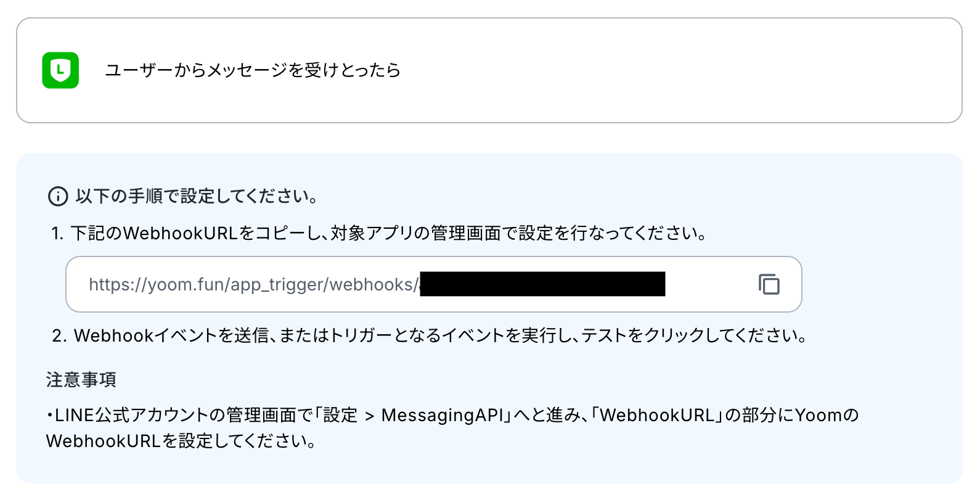Click the blacked-out portion of the URL
Viewport: 980px width, 497px height.
pos(542,284)
